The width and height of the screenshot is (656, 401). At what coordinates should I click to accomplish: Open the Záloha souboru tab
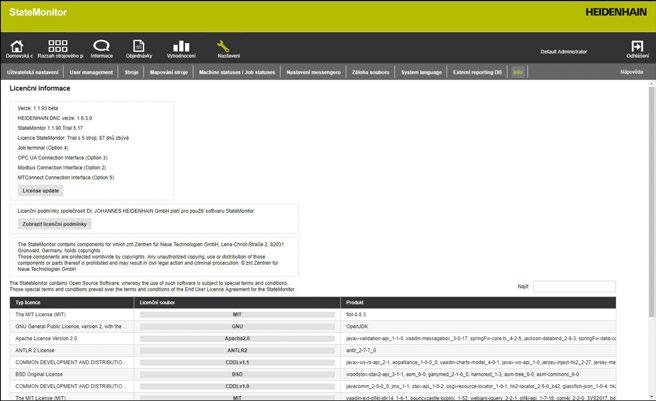click(370, 72)
